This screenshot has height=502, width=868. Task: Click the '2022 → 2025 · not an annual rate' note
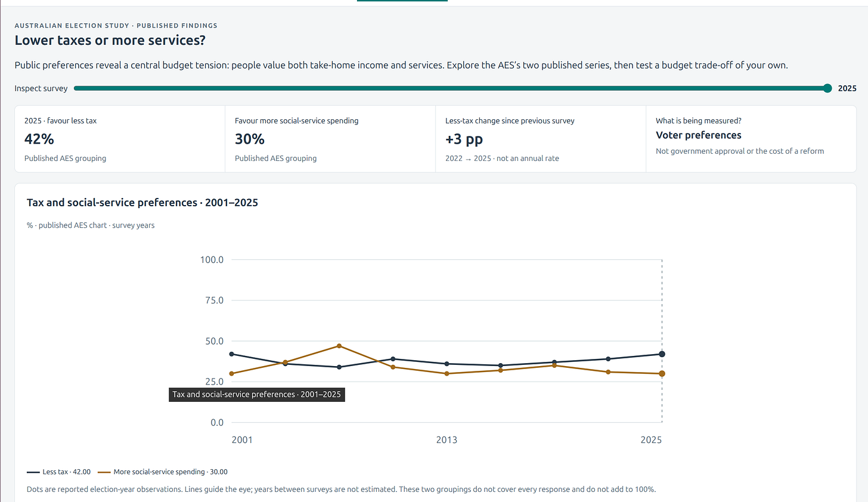click(x=502, y=158)
